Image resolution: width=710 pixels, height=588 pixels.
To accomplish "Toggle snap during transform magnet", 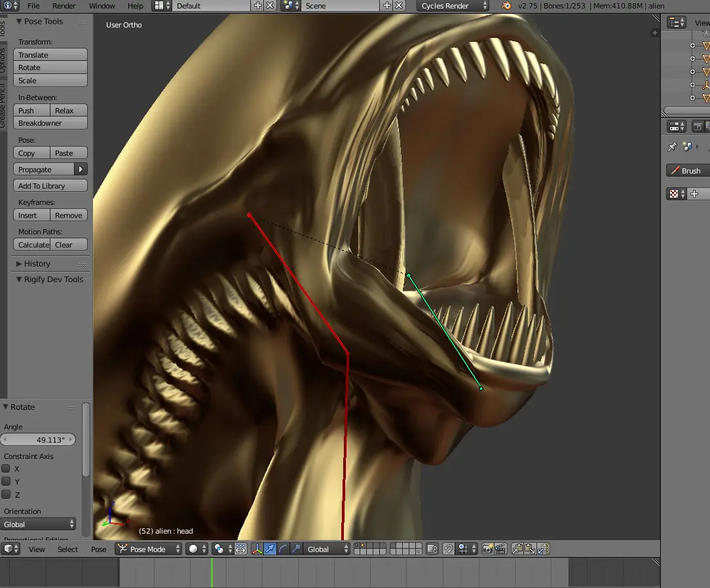I will 448,549.
